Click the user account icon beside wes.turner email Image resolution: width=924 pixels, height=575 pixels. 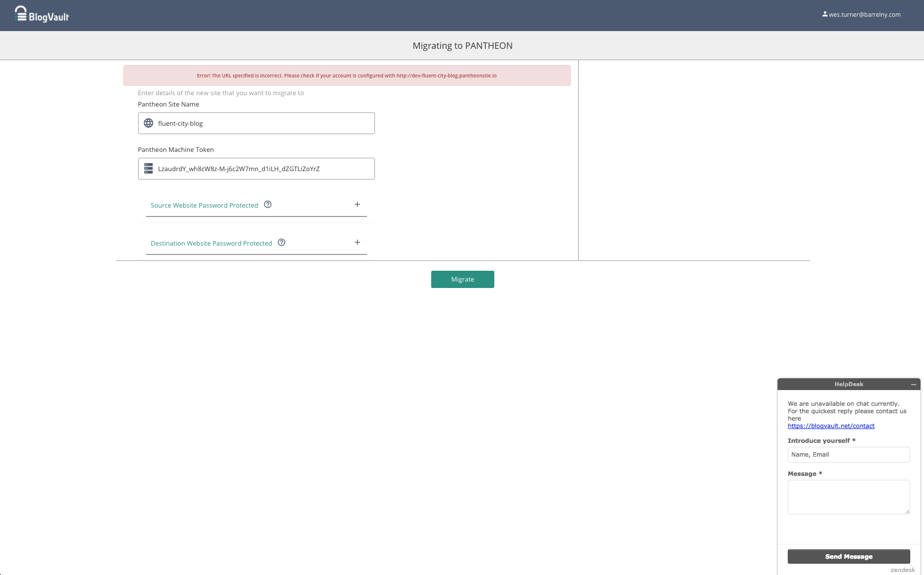click(825, 14)
